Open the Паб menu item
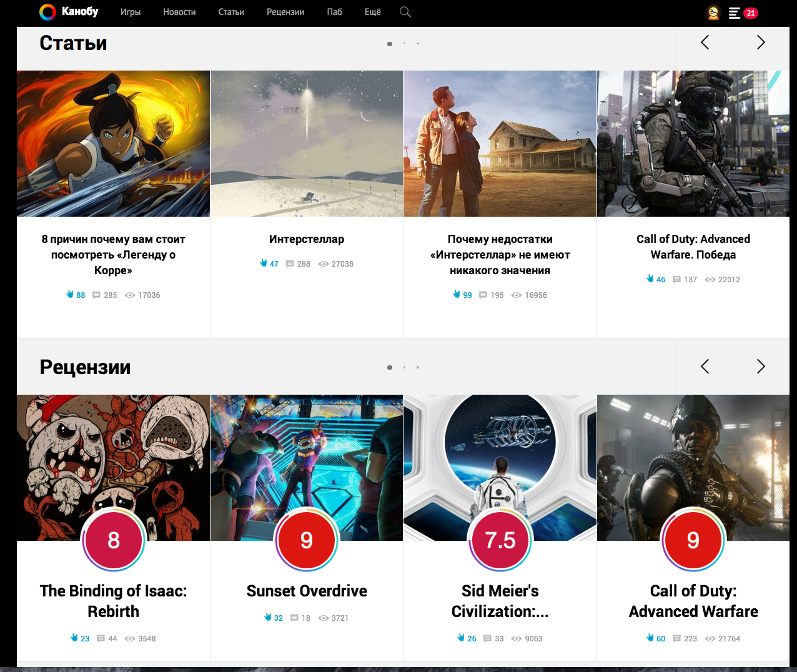The width and height of the screenshot is (797, 672). pos(334,12)
